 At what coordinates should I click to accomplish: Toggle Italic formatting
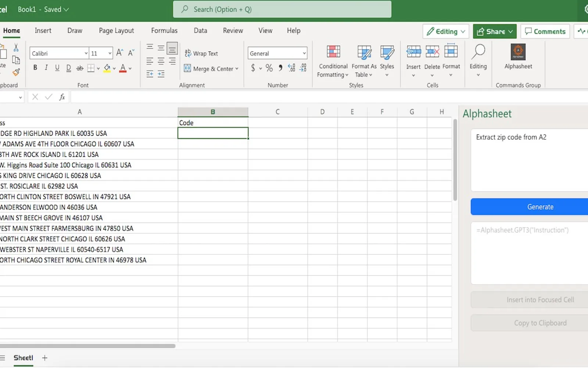click(46, 68)
